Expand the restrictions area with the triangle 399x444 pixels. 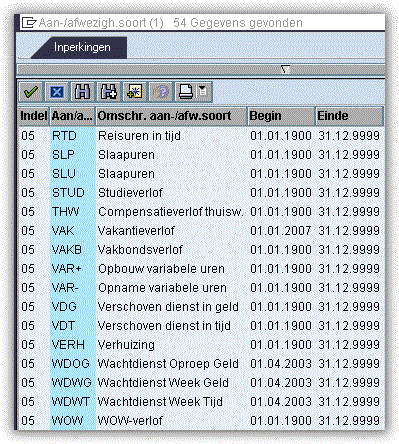[x=285, y=70]
